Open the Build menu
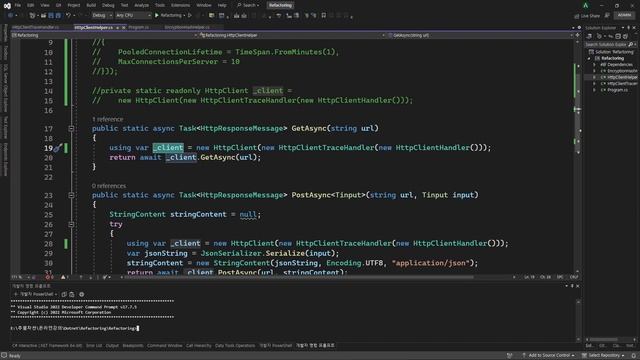This screenshot has height=360, width=640. (x=91, y=5)
